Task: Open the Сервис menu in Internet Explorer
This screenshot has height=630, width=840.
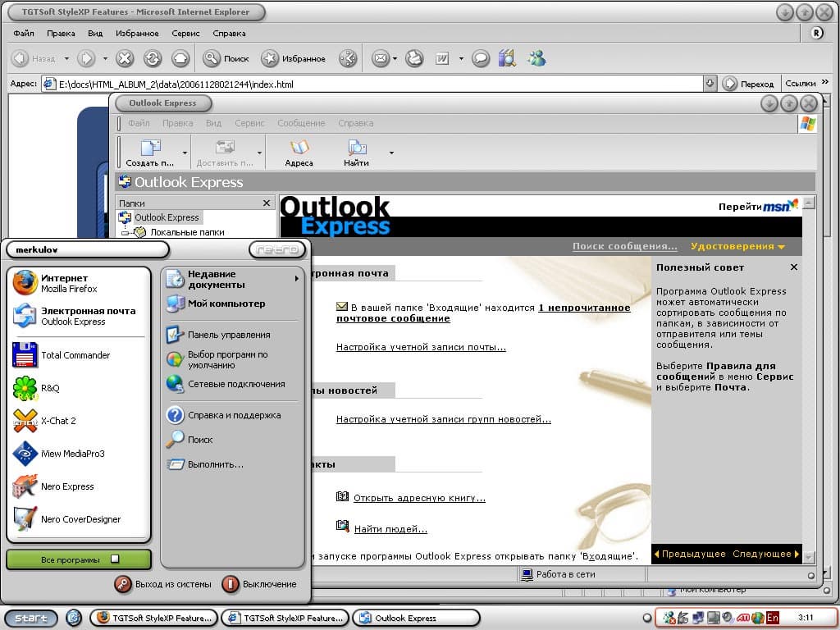Action: 185,33
